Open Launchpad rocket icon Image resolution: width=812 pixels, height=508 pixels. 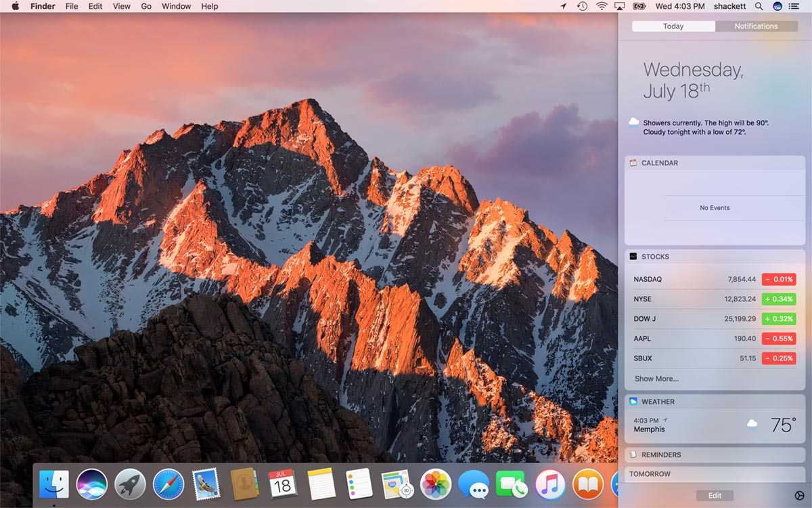130,484
